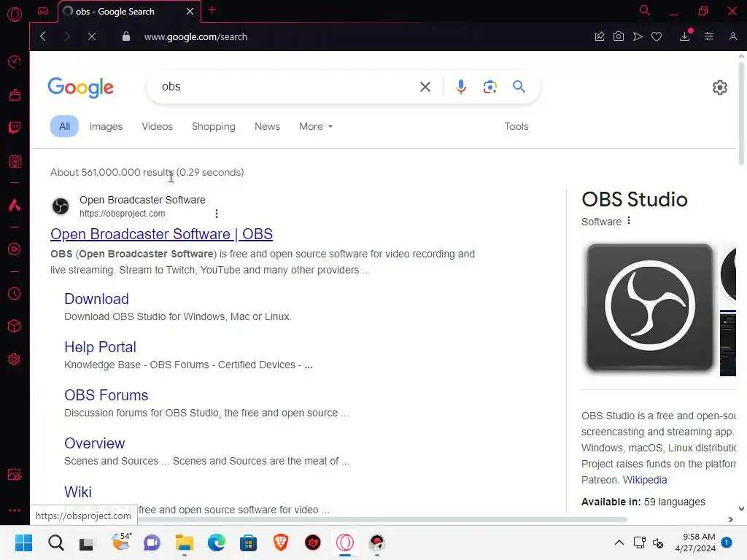Clear the Google search box
This screenshot has height=560, width=747.
(x=425, y=87)
